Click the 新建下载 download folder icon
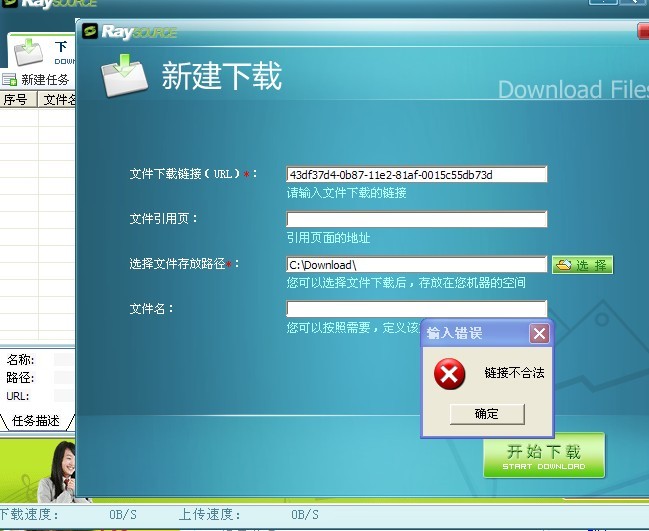 click(x=125, y=75)
